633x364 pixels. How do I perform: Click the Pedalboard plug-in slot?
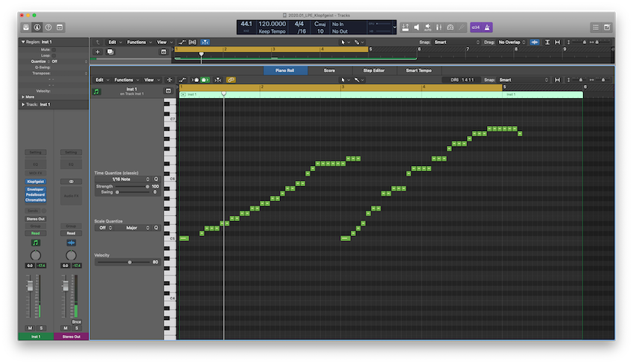click(36, 194)
